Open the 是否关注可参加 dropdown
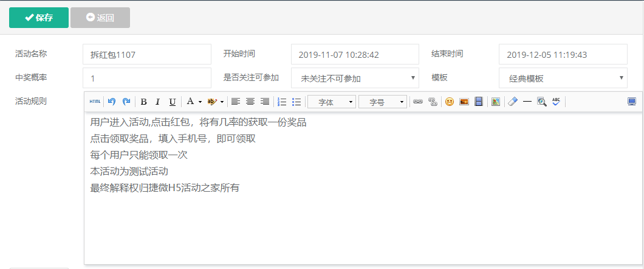Screen dimensions: 644x269 pos(355,78)
